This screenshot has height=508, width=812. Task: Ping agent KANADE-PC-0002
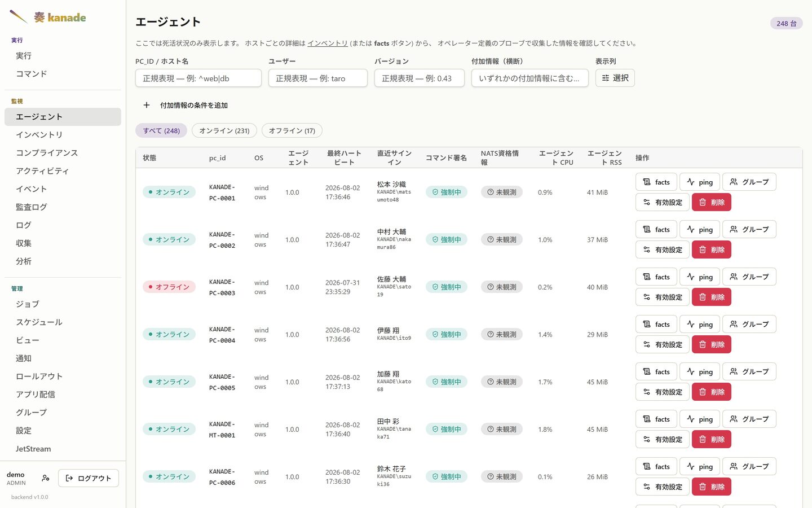[700, 229]
